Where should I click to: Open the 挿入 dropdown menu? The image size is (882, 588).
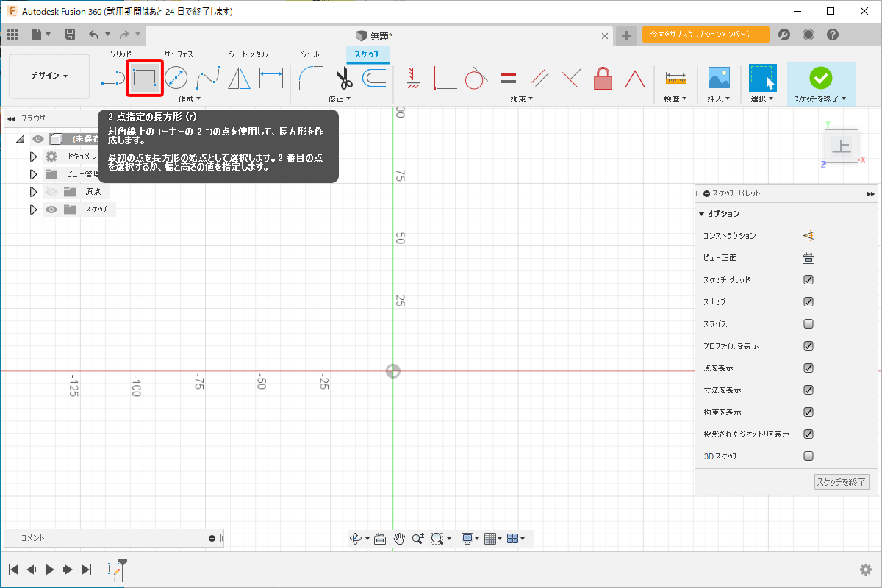[x=718, y=98]
